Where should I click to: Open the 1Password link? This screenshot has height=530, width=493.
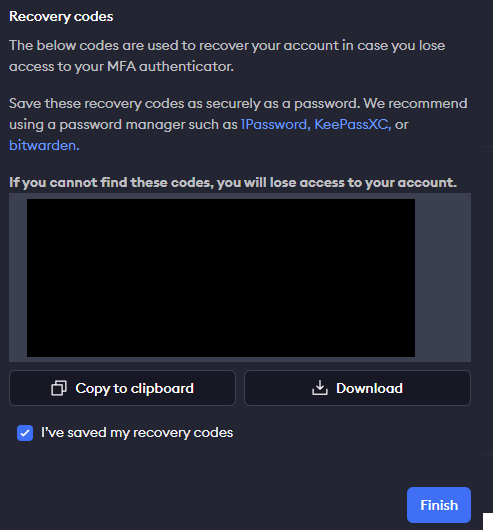(273, 124)
